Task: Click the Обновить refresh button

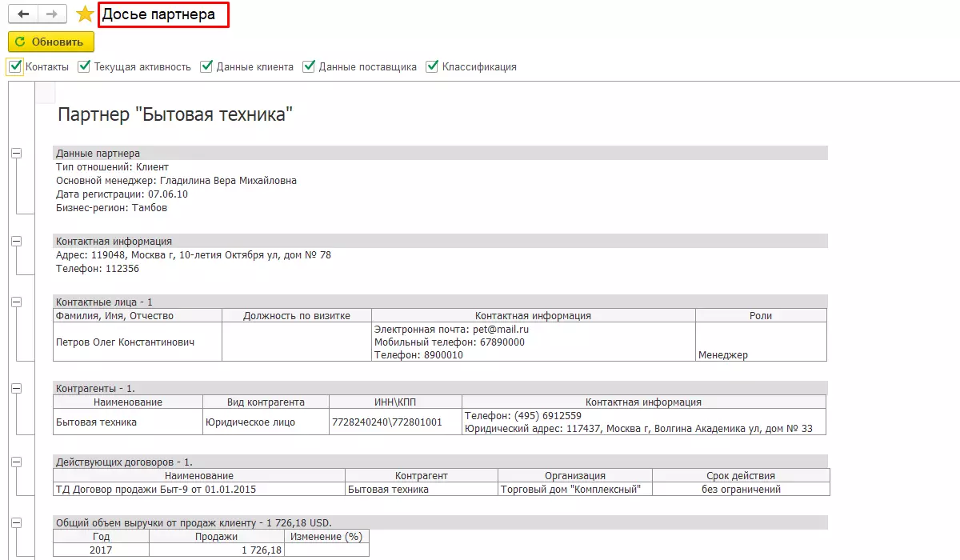Action: [x=51, y=42]
